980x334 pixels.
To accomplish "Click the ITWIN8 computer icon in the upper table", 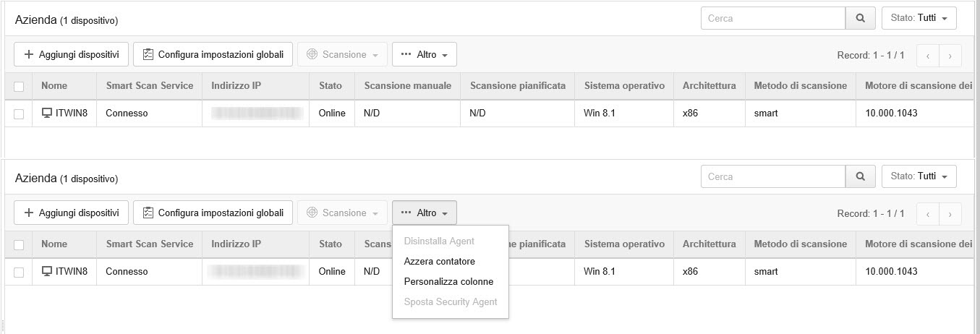I will click(x=47, y=113).
